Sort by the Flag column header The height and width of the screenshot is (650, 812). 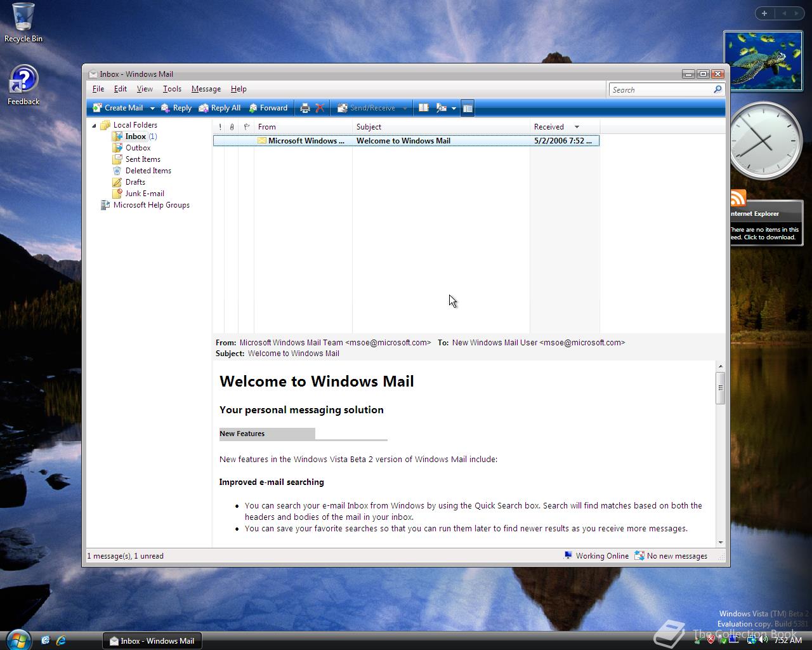[x=247, y=127]
